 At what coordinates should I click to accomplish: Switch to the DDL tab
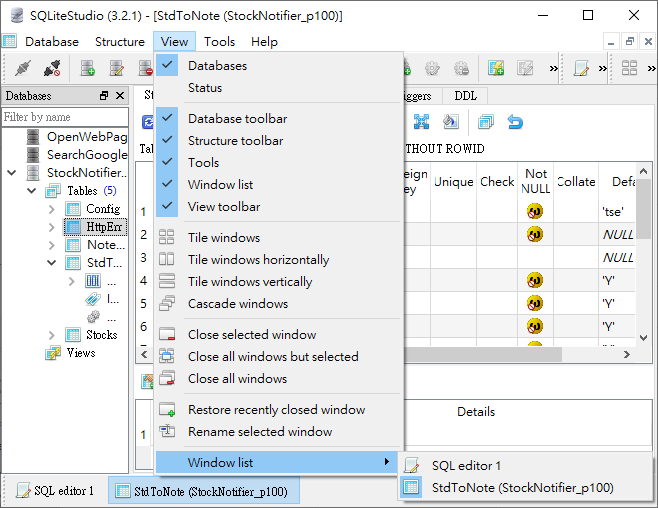click(x=465, y=96)
